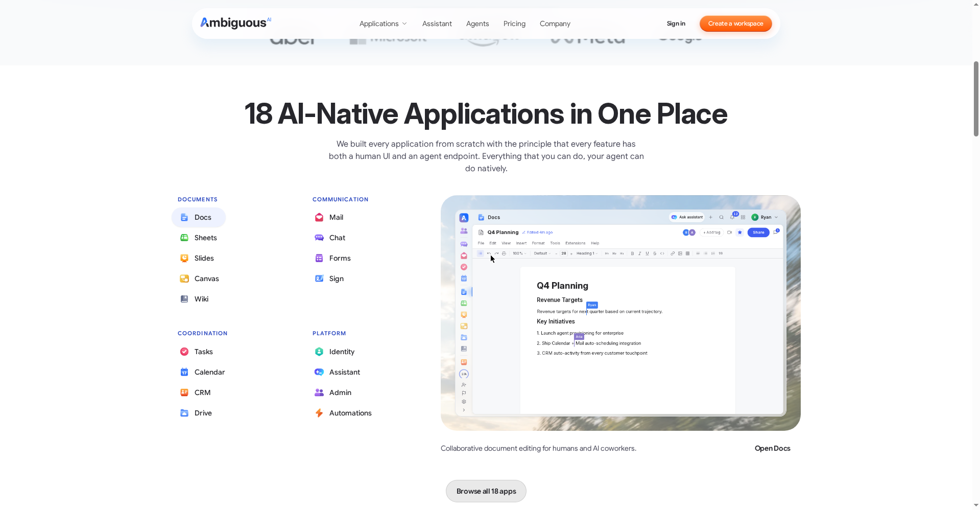Select the Mail app icon
Screen dimensions: 980x510
(x=319, y=217)
